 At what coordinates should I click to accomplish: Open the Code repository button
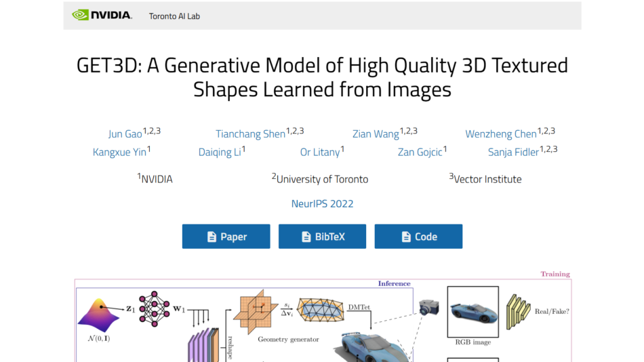(418, 237)
